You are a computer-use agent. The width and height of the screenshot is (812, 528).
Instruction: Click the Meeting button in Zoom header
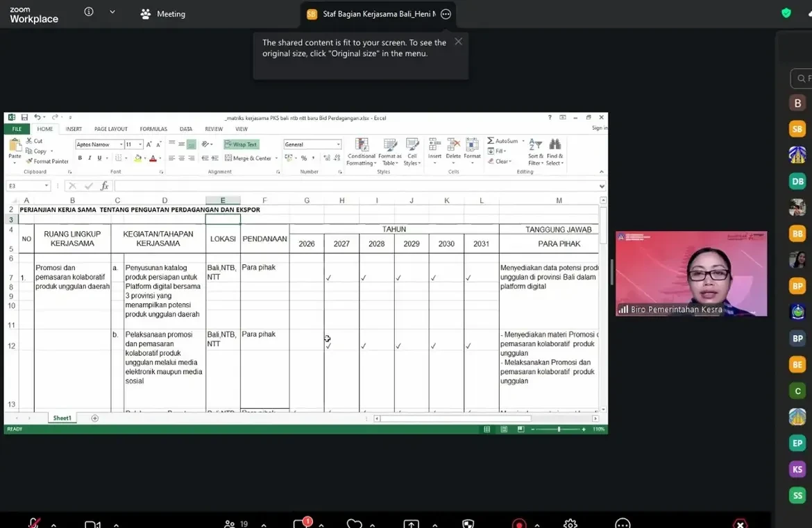(x=163, y=14)
